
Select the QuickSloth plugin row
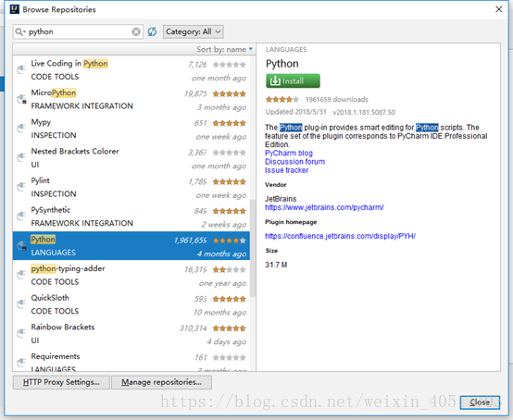click(131, 304)
